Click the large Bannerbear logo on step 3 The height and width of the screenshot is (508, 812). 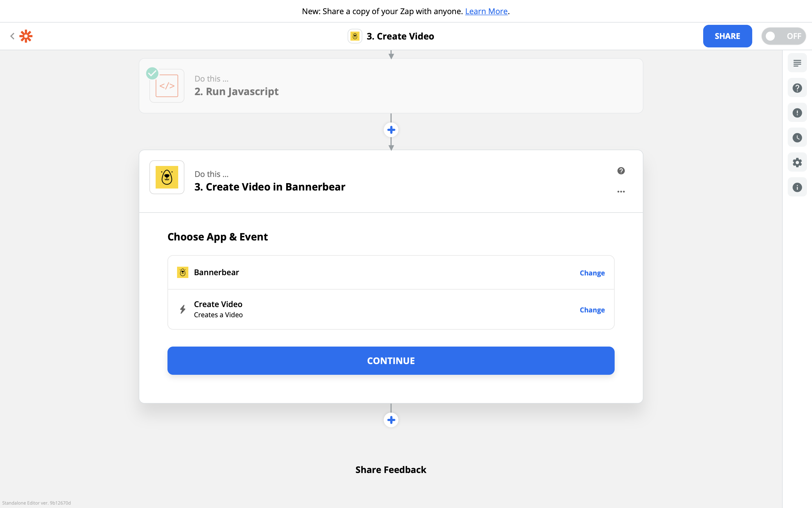pyautogui.click(x=167, y=177)
